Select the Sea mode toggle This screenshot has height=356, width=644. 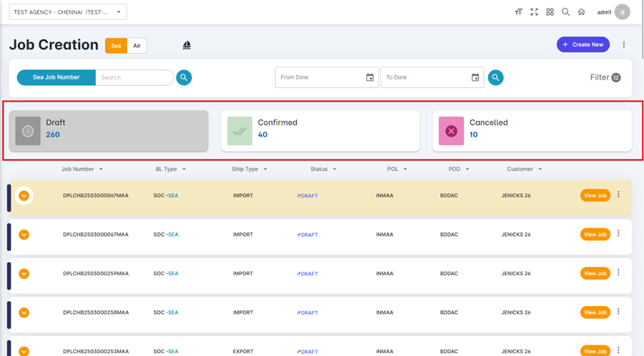click(x=116, y=46)
